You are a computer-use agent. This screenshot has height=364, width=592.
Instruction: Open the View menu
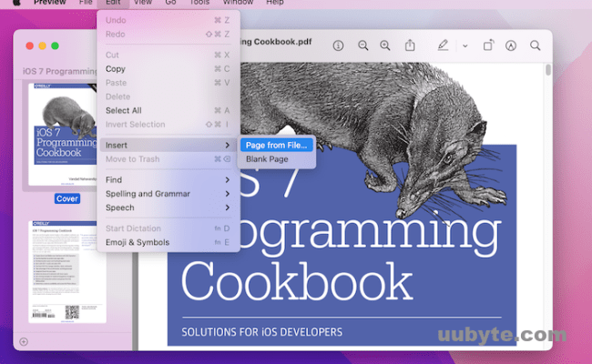pyautogui.click(x=143, y=2)
